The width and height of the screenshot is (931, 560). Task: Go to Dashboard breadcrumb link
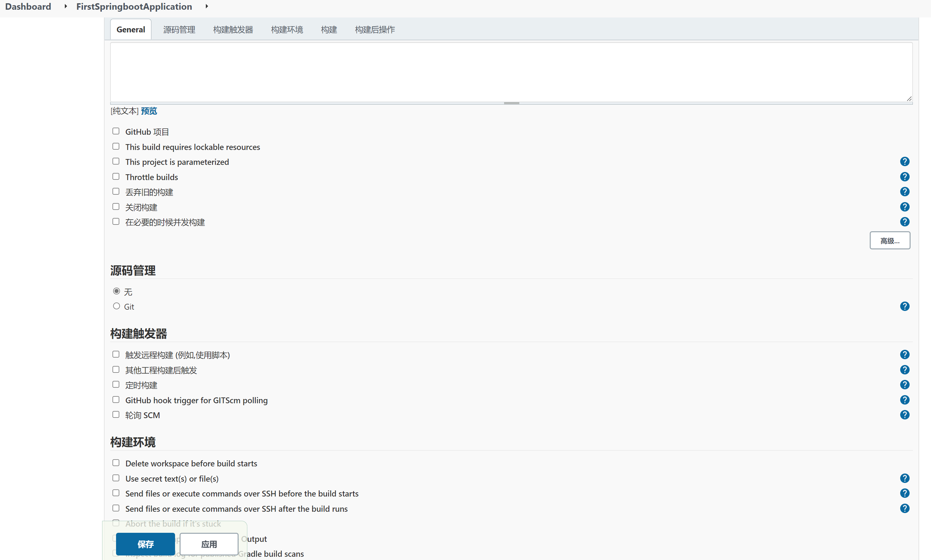click(x=28, y=6)
